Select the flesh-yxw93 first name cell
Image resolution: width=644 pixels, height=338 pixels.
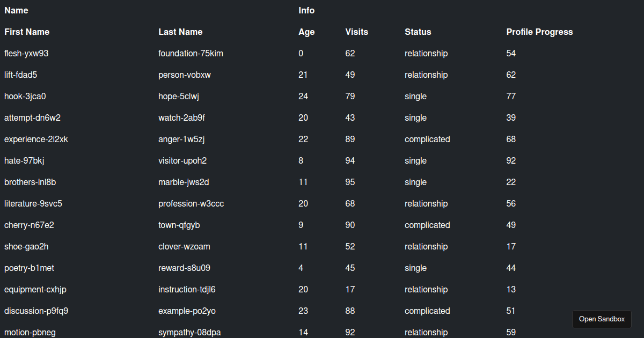pyautogui.click(x=27, y=54)
